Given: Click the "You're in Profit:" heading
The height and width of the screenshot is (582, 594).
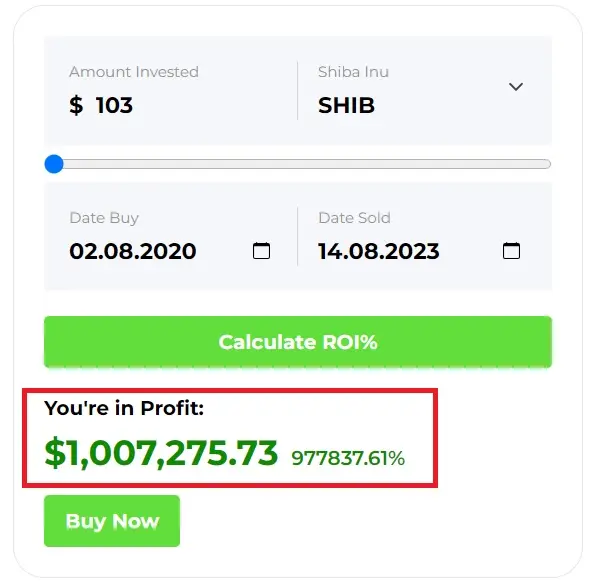Looking at the screenshot, I should click(124, 408).
